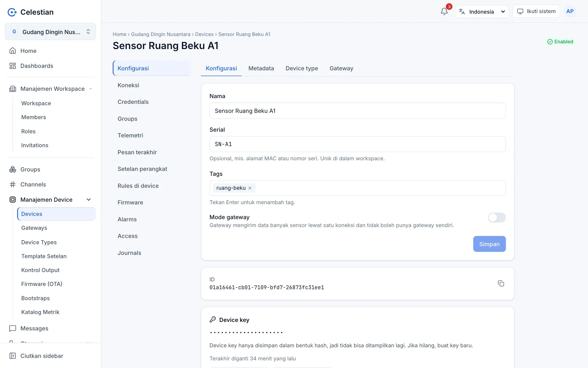588x368 pixels.
Task: Open the Ikuti sistem theme button
Action: [536, 11]
